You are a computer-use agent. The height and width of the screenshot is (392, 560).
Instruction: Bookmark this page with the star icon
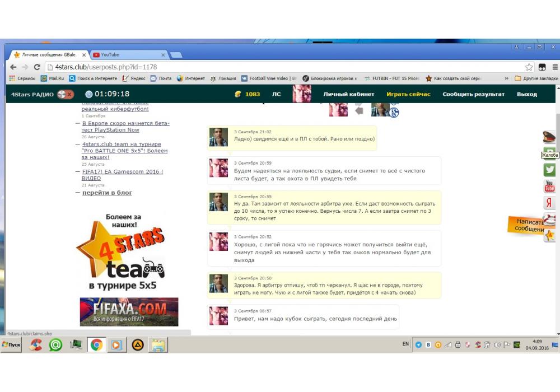(529, 67)
